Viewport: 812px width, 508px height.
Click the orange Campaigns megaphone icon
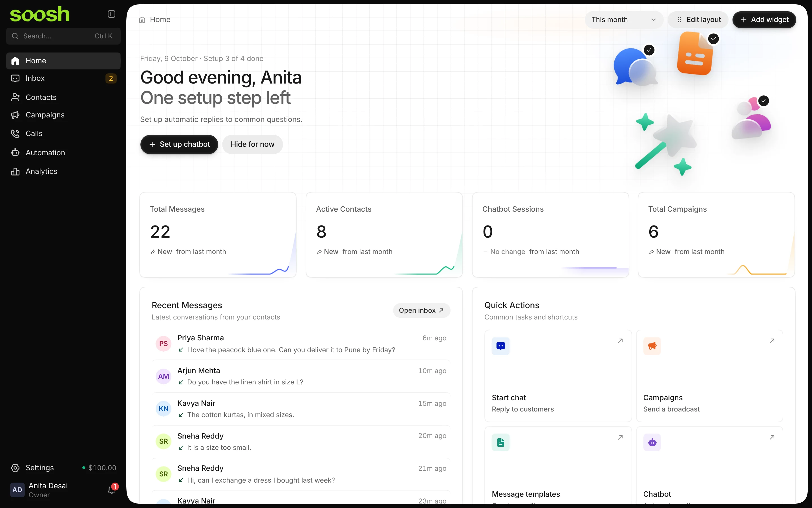coord(652,346)
